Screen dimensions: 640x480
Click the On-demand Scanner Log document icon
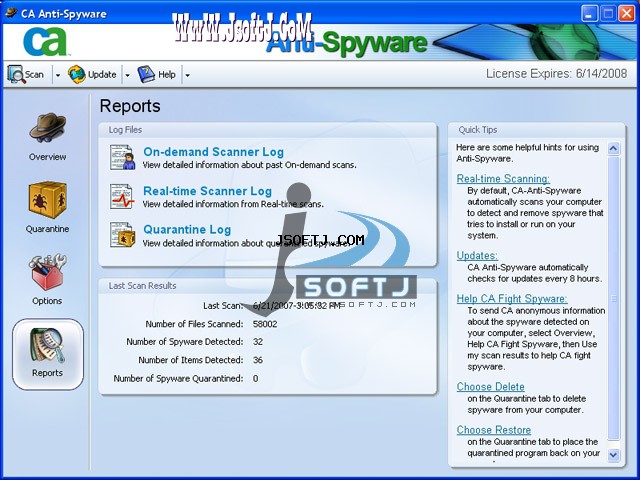point(122,157)
